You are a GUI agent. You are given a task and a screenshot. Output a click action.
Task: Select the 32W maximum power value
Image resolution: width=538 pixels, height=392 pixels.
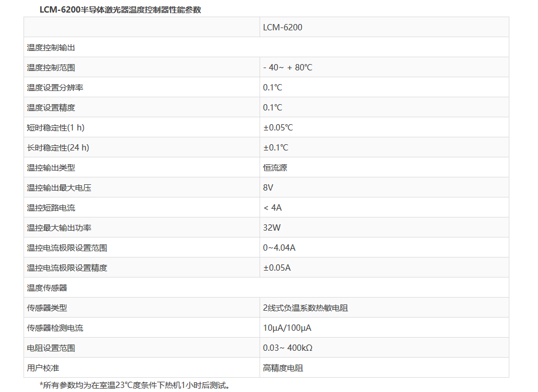(x=272, y=228)
